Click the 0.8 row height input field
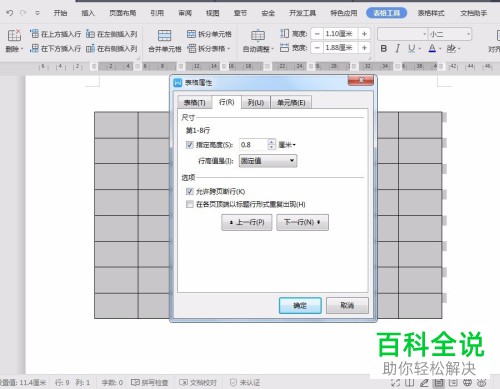500x389 pixels. click(253, 145)
